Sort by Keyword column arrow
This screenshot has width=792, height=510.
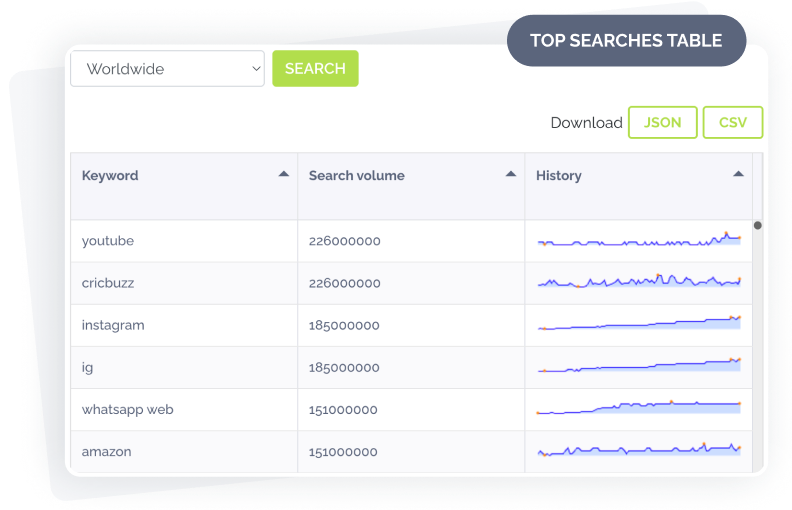[x=284, y=174]
